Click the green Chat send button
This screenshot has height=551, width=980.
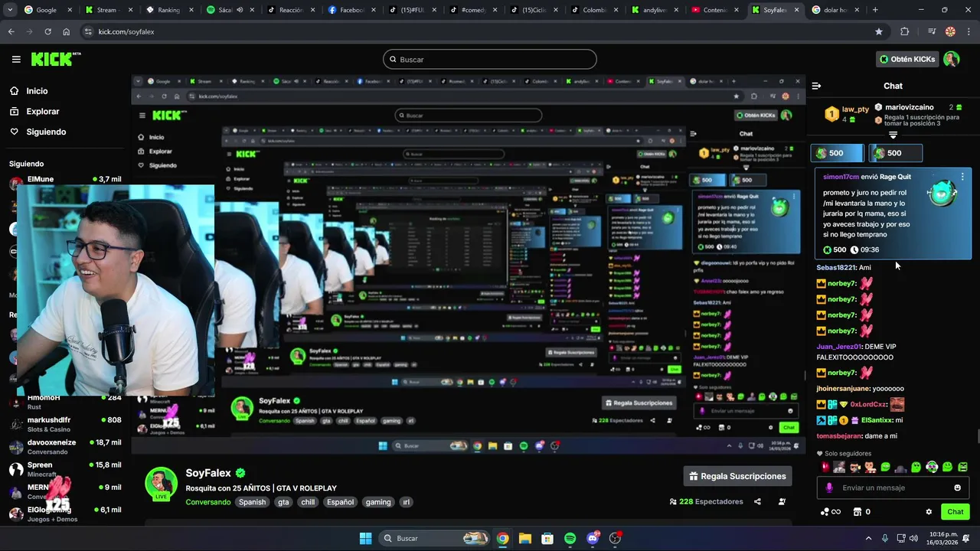[x=955, y=512]
